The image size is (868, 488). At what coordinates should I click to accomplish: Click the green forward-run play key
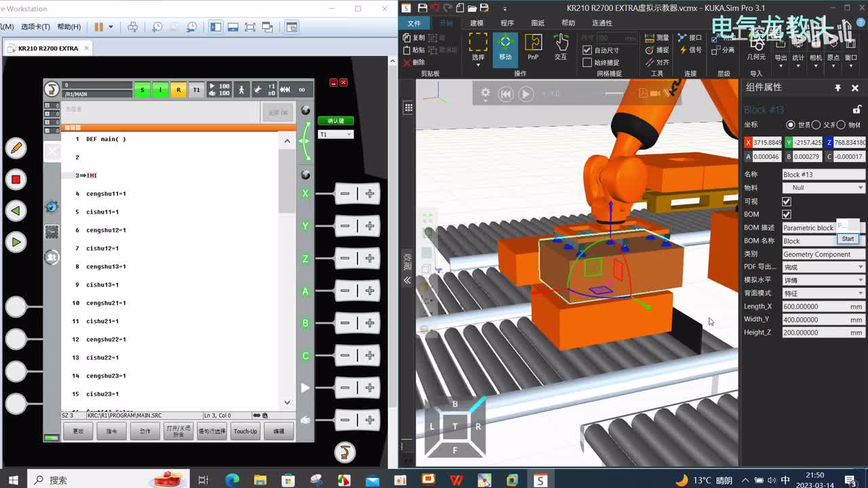tap(16, 242)
